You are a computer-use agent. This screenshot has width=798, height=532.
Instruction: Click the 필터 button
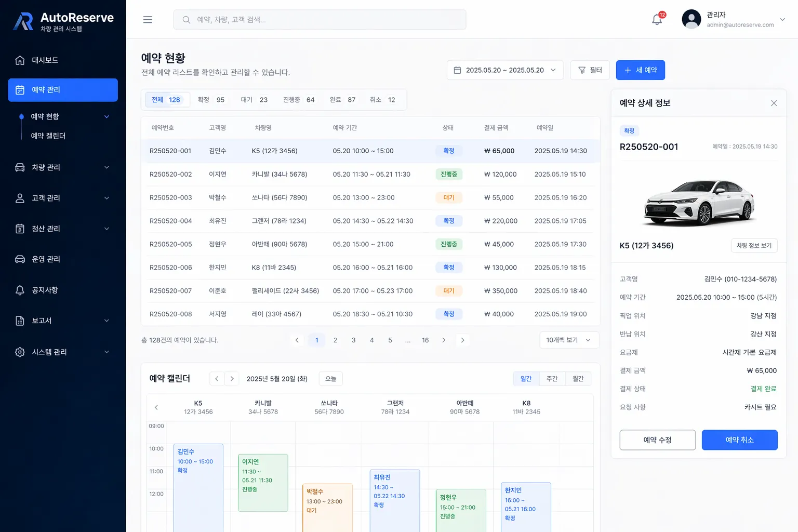[x=590, y=70]
